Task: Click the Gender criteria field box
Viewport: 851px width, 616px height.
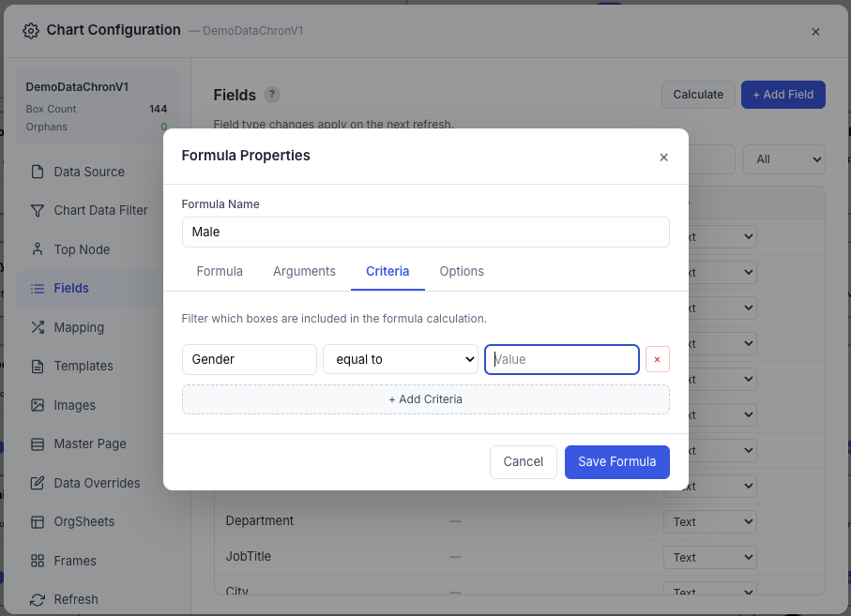Action: click(x=250, y=359)
